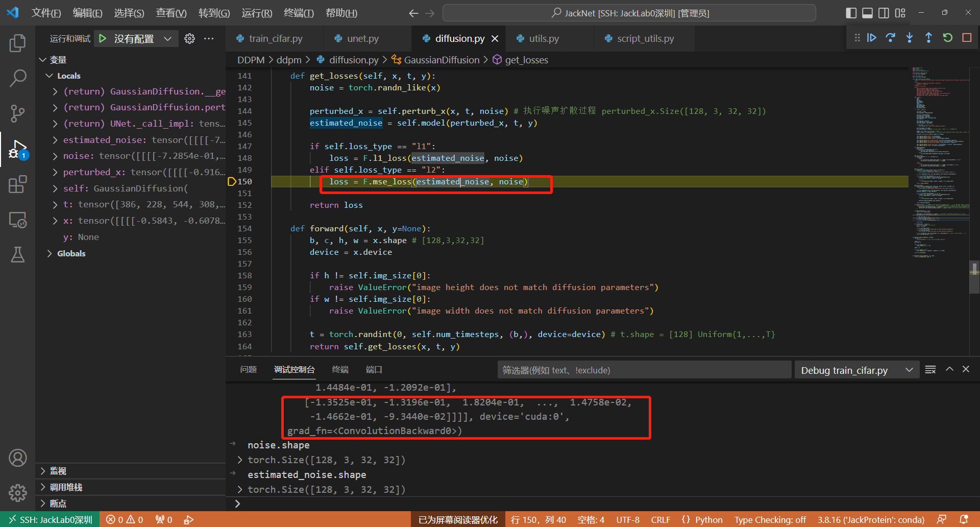Click the 3.8.16 JackProtein interpreter selector
This screenshot has height=527, width=980.
click(x=871, y=519)
